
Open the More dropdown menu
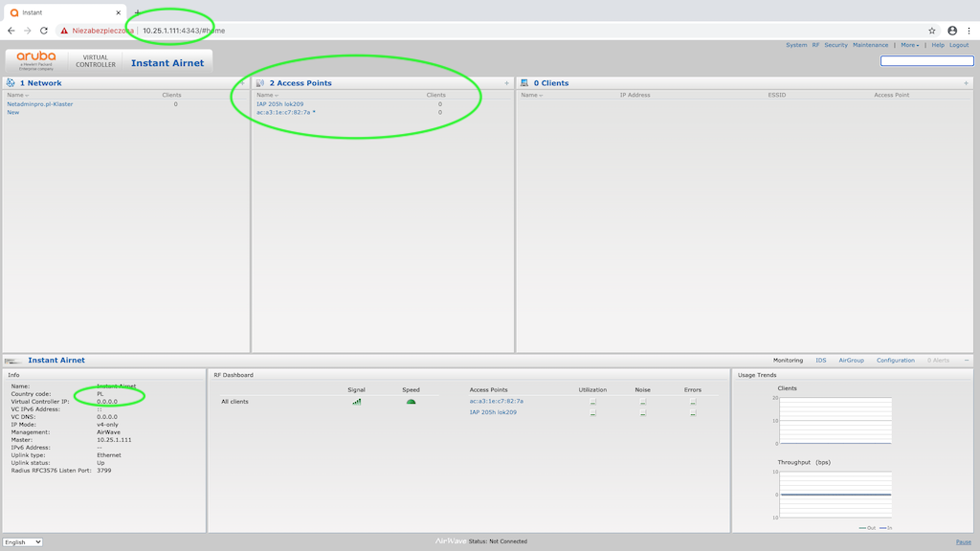coord(909,45)
